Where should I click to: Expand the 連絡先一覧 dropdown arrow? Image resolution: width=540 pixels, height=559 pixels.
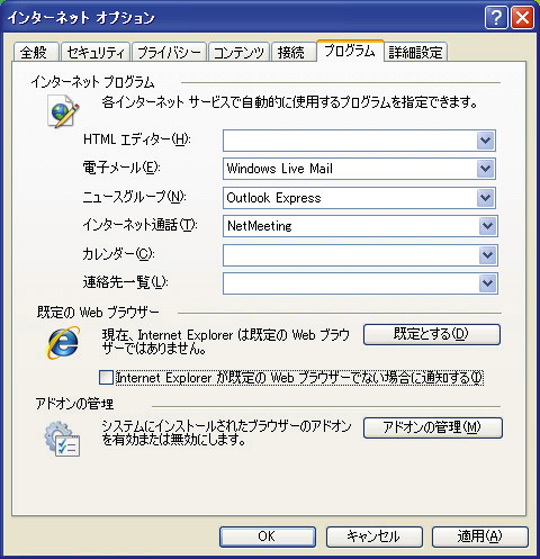488,284
